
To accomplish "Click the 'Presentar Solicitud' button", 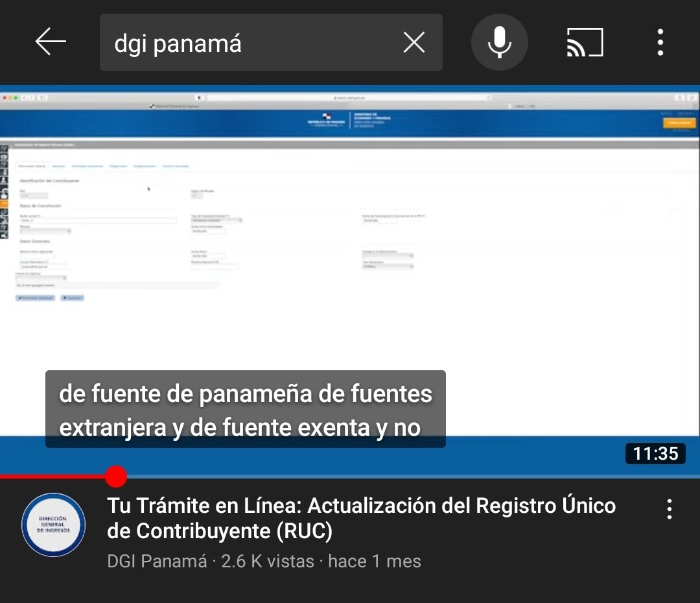I will [35, 298].
